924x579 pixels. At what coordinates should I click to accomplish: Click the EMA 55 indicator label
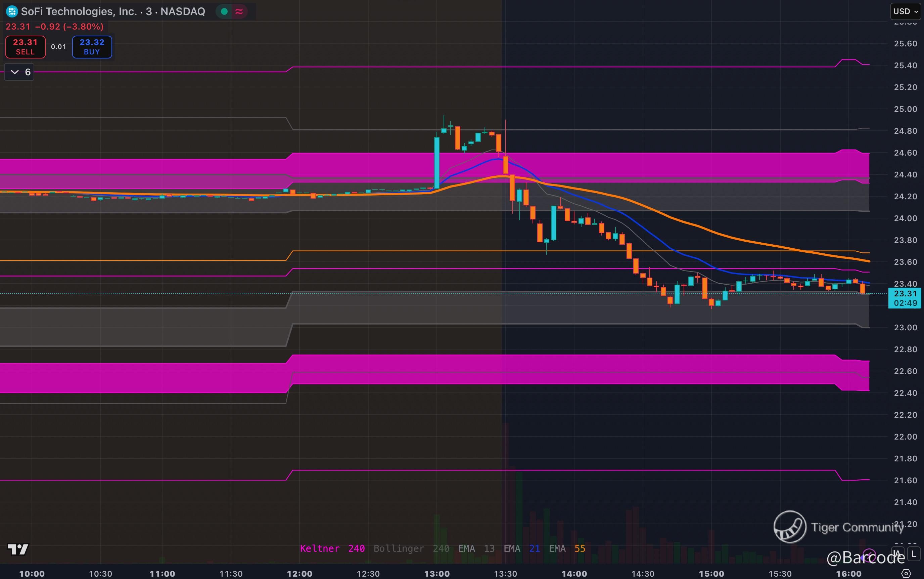pos(567,548)
